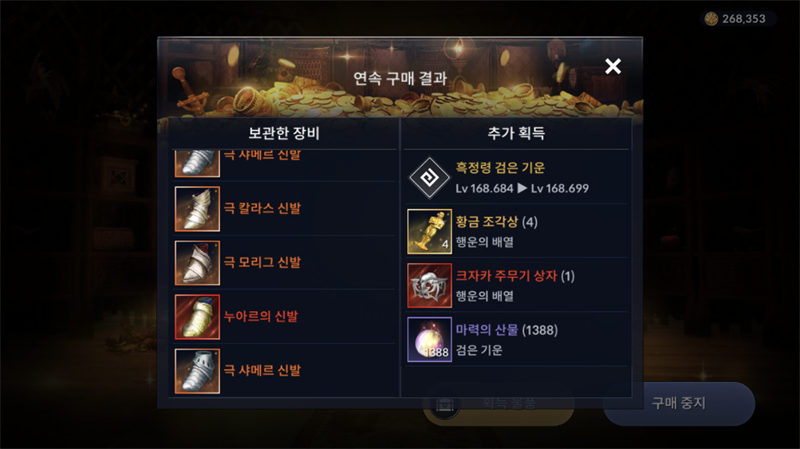Screen dimensions: 800x449
Task: Click the 구매 중지 button
Action: 679,403
